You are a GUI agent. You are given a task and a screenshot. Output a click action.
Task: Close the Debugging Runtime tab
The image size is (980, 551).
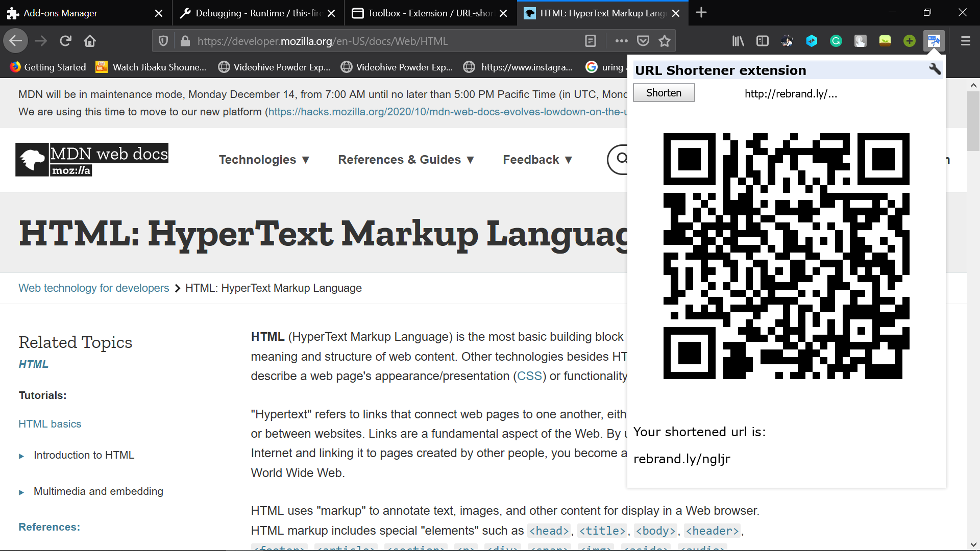[331, 13]
